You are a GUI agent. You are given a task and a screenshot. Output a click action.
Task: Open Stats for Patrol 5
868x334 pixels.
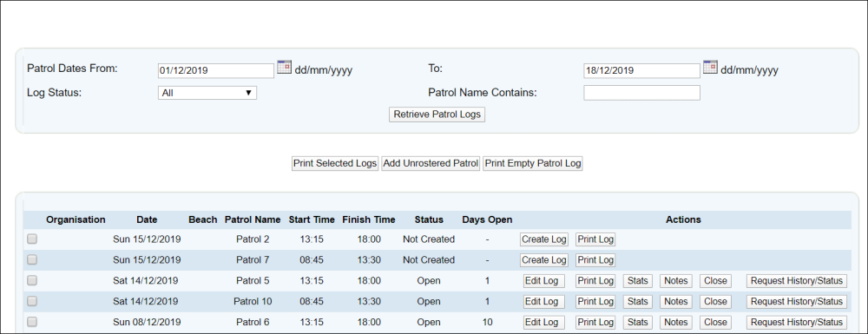tap(638, 281)
